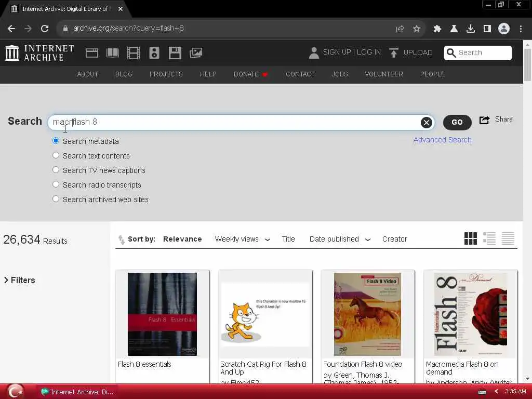The image size is (532, 399).
Task: Open the Start button on the taskbar
Action: (x=16, y=392)
